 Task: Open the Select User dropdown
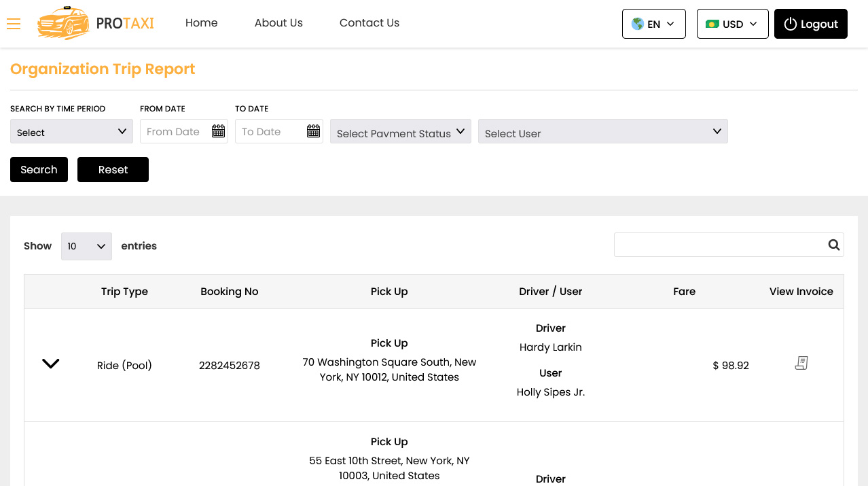(602, 131)
